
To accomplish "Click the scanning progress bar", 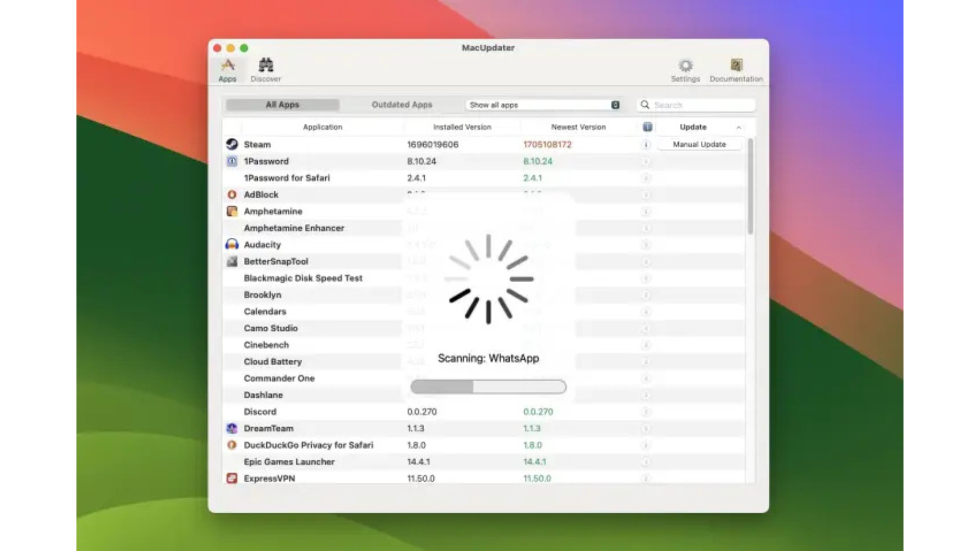I will [x=488, y=387].
